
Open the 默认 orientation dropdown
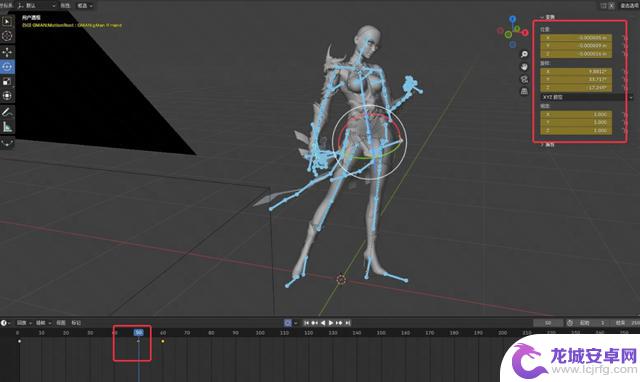coord(36,5)
